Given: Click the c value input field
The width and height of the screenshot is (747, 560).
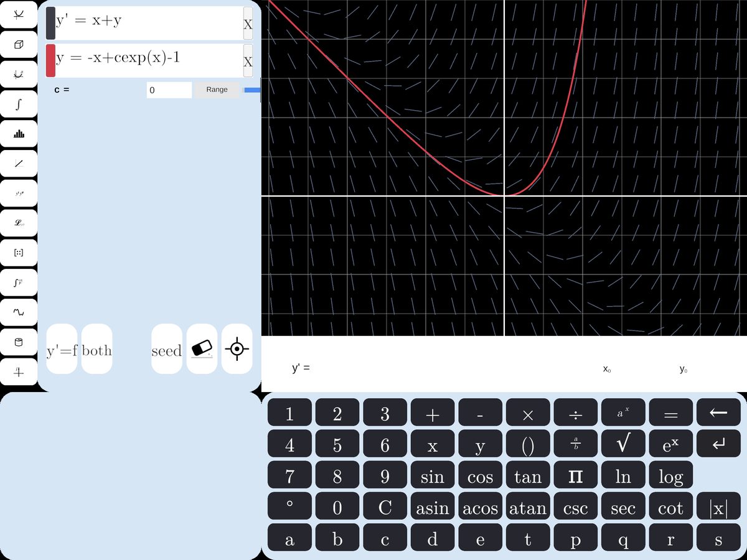Looking at the screenshot, I should pos(169,90).
